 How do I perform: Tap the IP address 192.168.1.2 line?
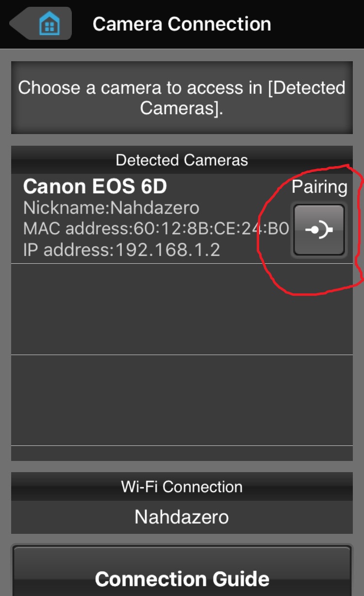pos(122,250)
